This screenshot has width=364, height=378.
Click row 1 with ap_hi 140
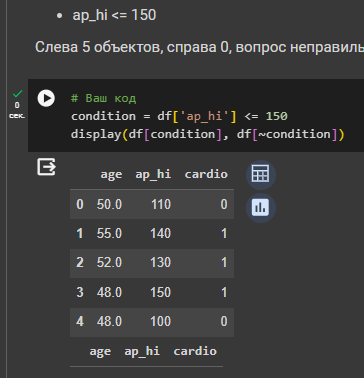pyautogui.click(x=152, y=234)
